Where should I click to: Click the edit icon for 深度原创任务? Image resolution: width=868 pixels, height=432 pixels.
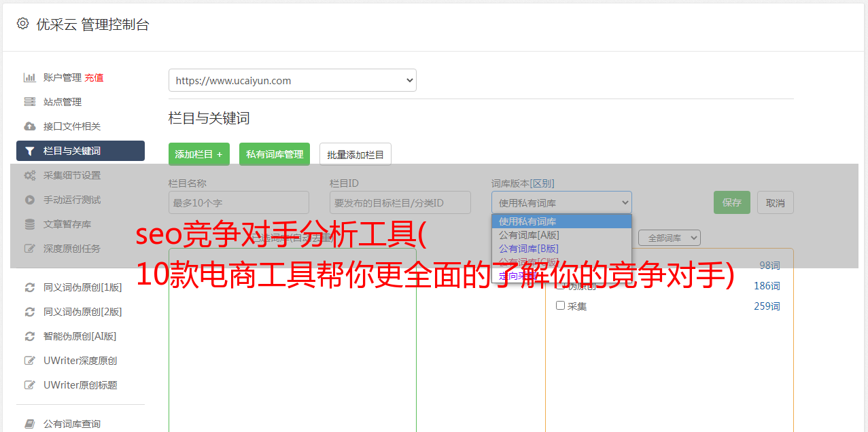(29, 249)
